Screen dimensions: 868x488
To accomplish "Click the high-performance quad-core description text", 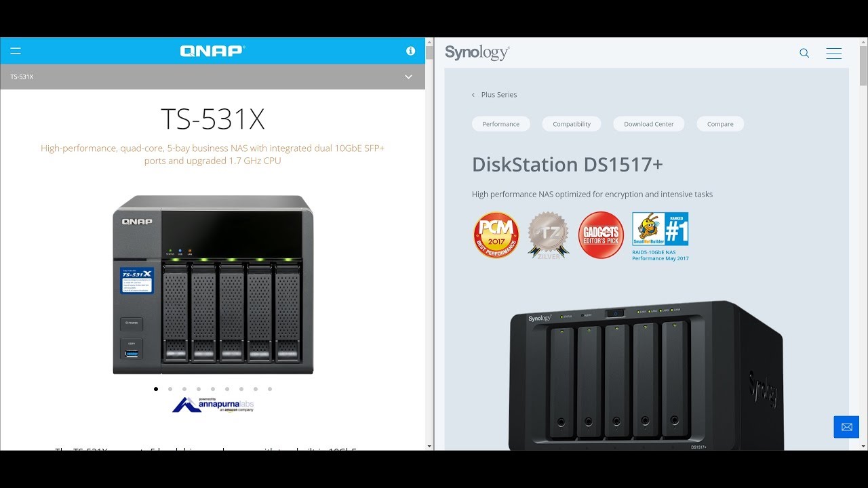I will coord(213,155).
